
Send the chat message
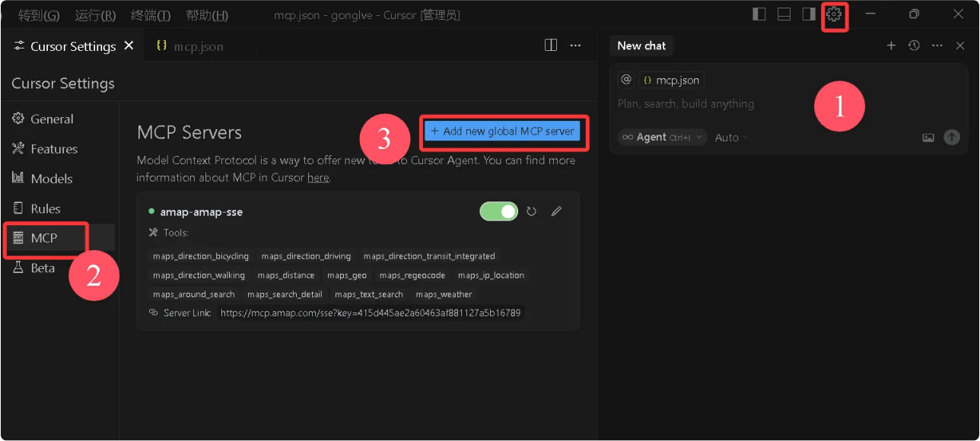click(x=952, y=138)
